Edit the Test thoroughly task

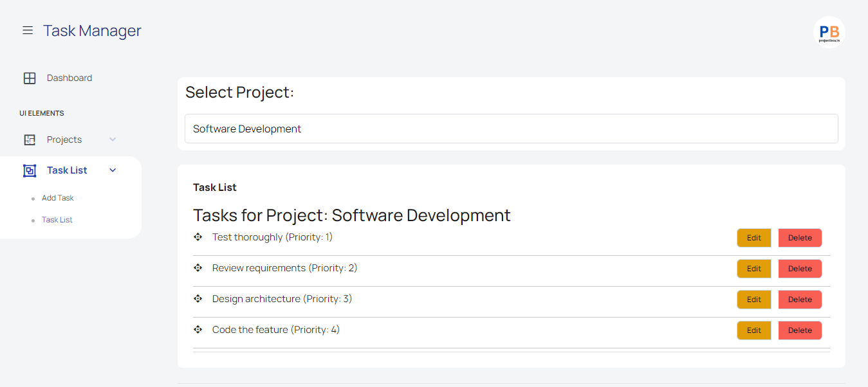754,238
